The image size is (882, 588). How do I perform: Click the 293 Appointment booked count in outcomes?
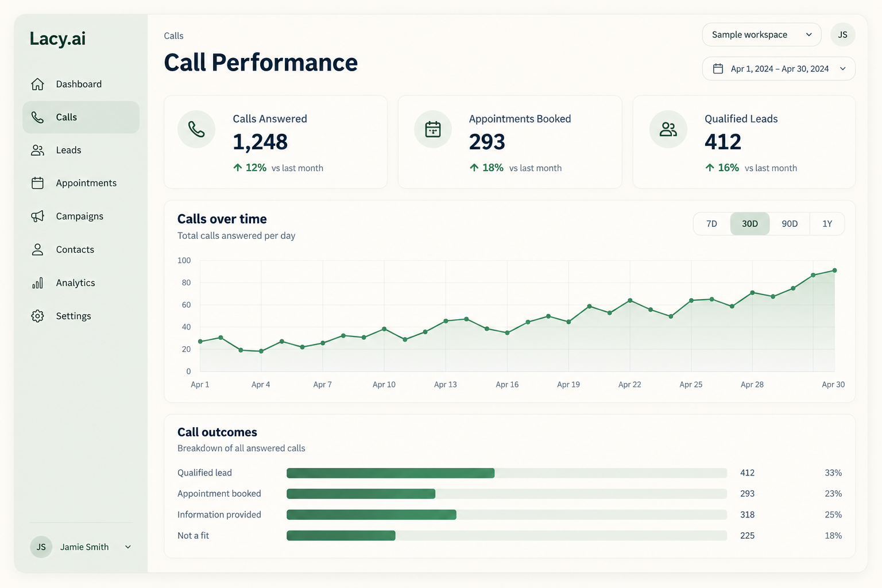(747, 494)
